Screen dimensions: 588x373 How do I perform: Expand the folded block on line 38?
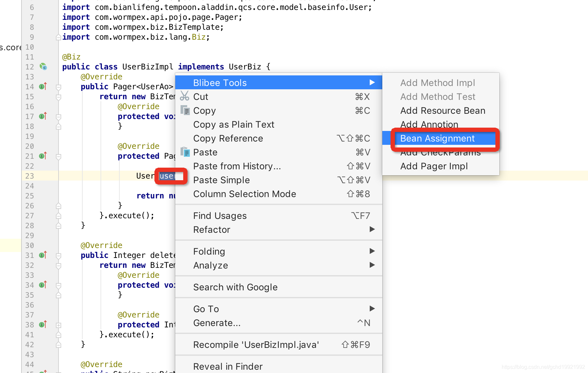tap(59, 325)
